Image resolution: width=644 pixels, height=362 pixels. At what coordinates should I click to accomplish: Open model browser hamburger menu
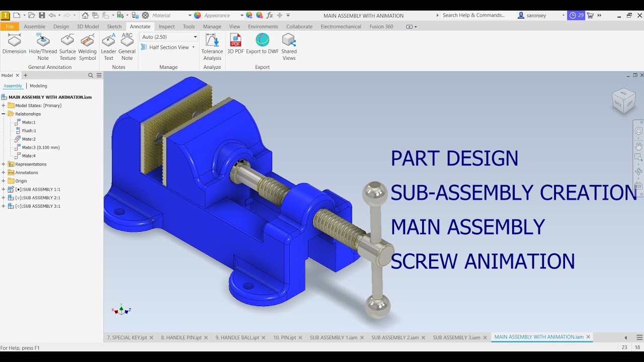pos(99,75)
